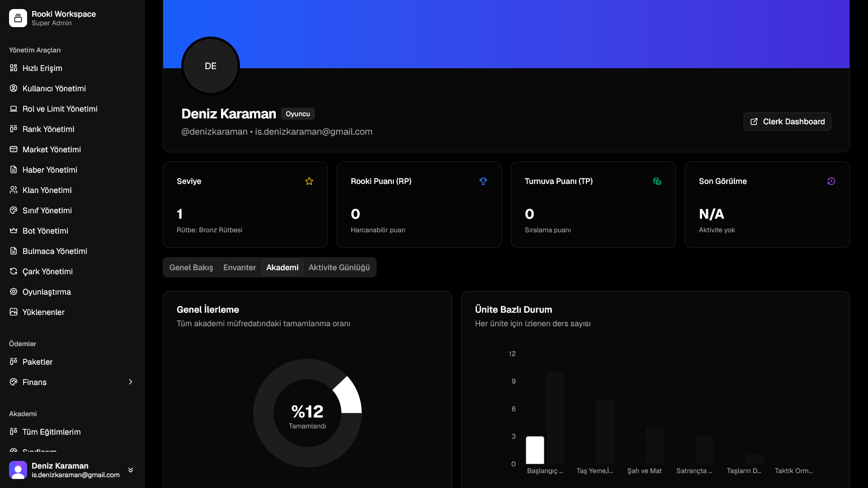Click the Deniz Karaman profile name heading
This screenshot has height=488, width=868.
click(229, 114)
